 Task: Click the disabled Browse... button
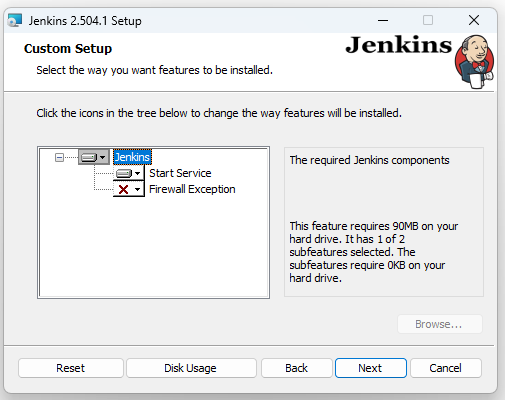[x=440, y=324]
